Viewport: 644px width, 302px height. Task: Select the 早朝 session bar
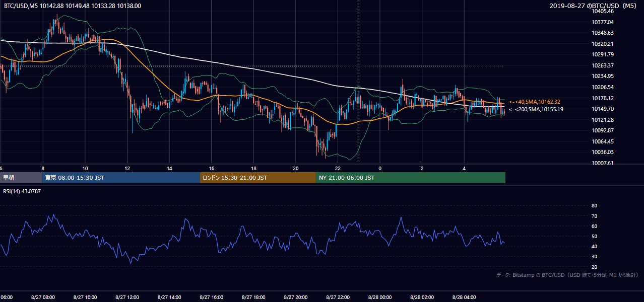pyautogui.click(x=21, y=178)
